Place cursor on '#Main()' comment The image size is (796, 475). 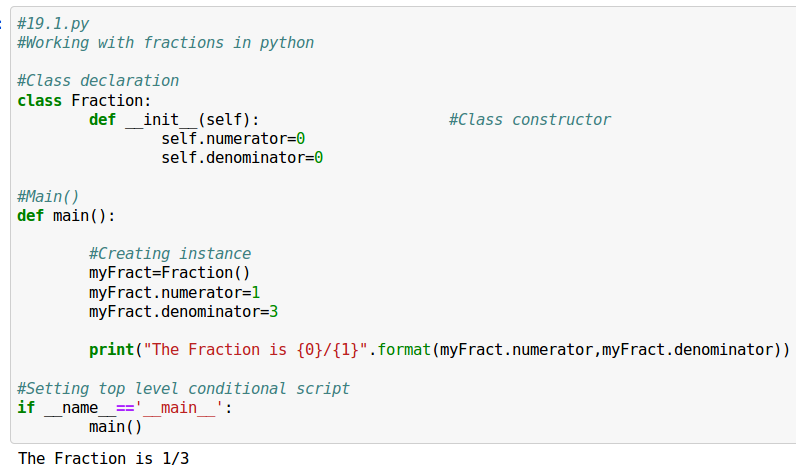pyautogui.click(x=48, y=196)
